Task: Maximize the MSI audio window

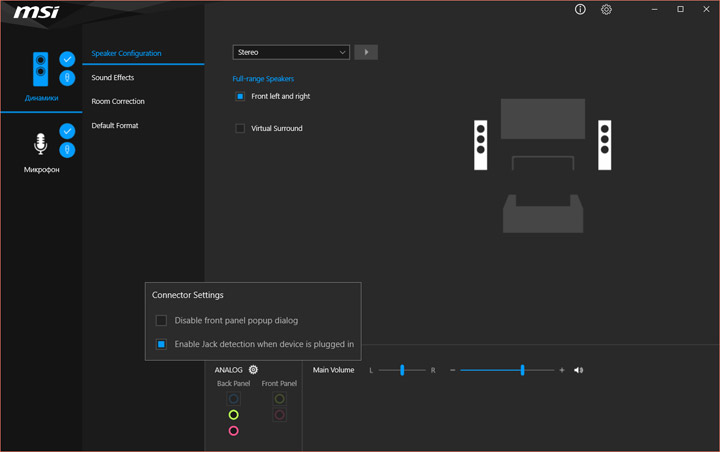Action: pyautogui.click(x=680, y=9)
